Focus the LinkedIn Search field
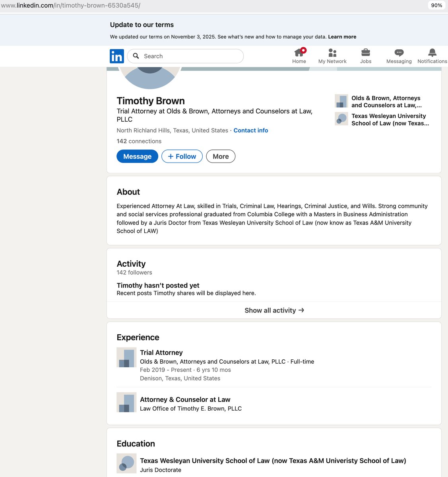 pyautogui.click(x=185, y=56)
